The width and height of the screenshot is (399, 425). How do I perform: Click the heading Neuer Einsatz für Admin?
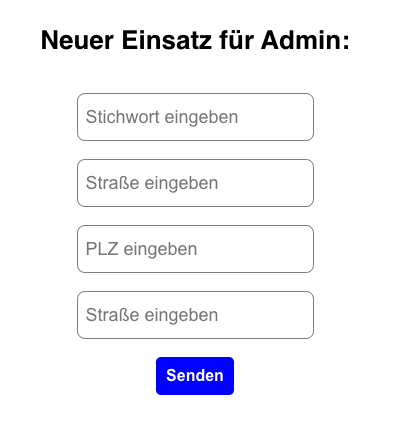point(195,40)
